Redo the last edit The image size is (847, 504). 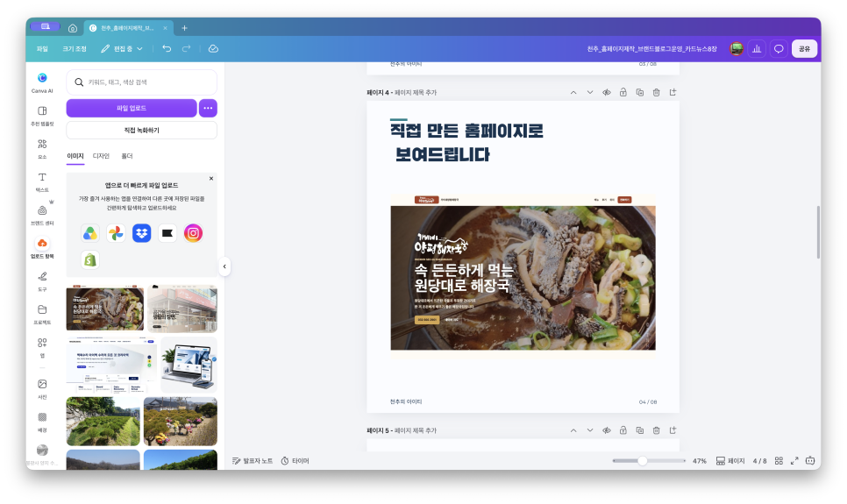click(x=187, y=48)
